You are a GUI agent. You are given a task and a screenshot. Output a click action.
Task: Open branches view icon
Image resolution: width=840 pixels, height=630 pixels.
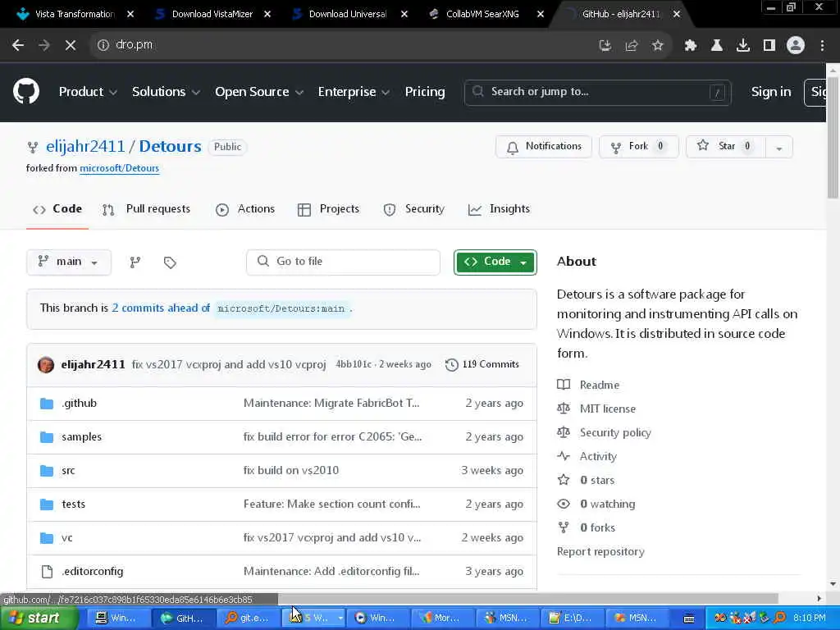[x=135, y=262]
